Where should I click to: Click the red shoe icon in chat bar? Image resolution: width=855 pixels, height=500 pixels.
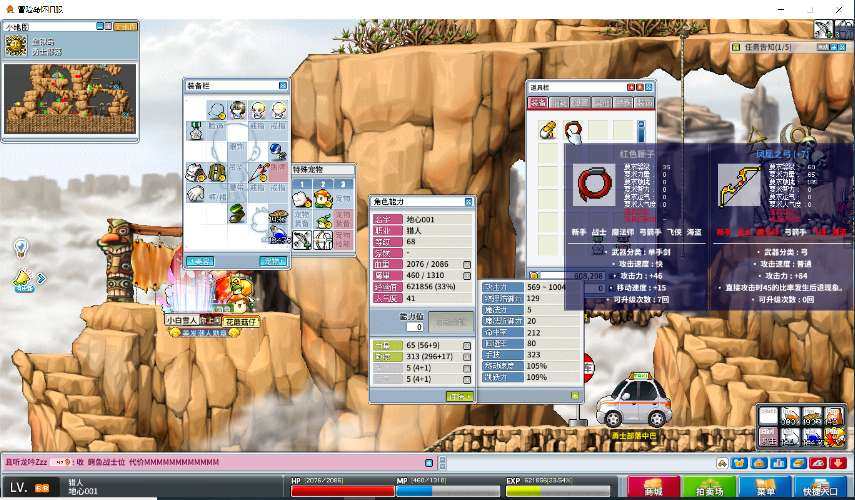point(818,463)
